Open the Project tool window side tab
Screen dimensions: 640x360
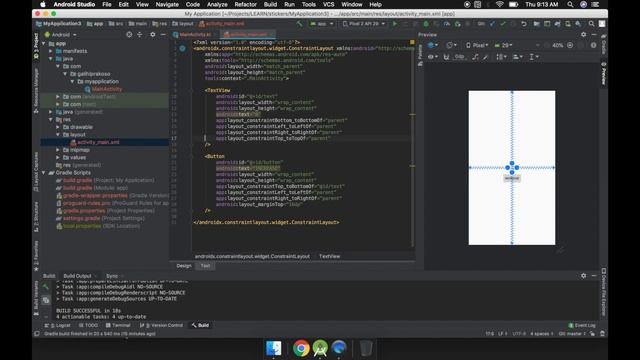(36, 45)
